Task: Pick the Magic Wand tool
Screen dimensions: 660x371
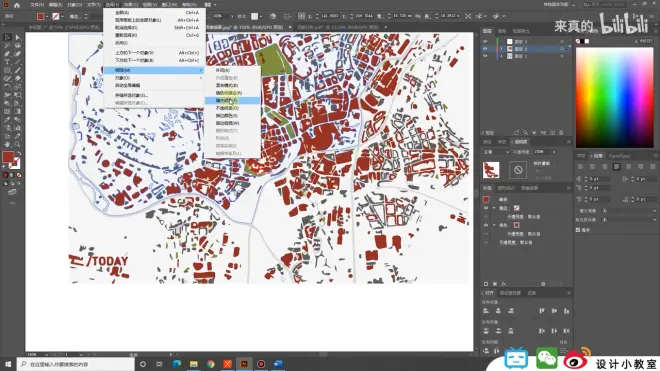Action: pyautogui.click(x=7, y=45)
